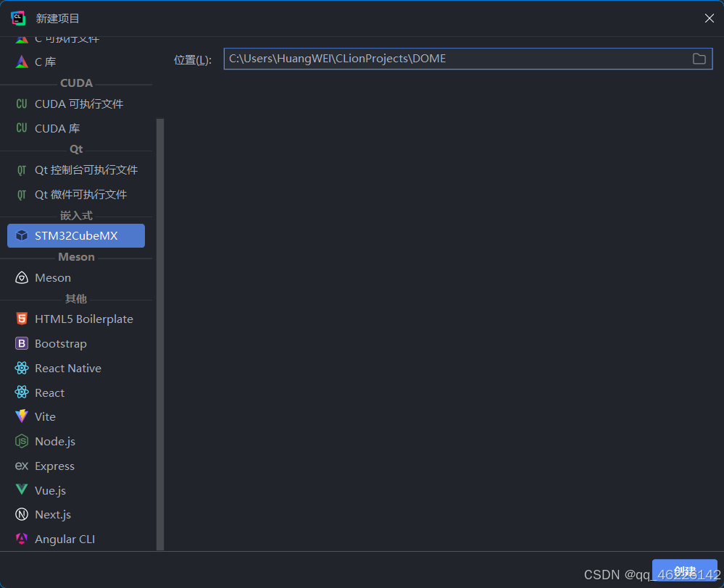Click the Meson logo icon
Image resolution: width=724 pixels, height=588 pixels.
coord(22,278)
